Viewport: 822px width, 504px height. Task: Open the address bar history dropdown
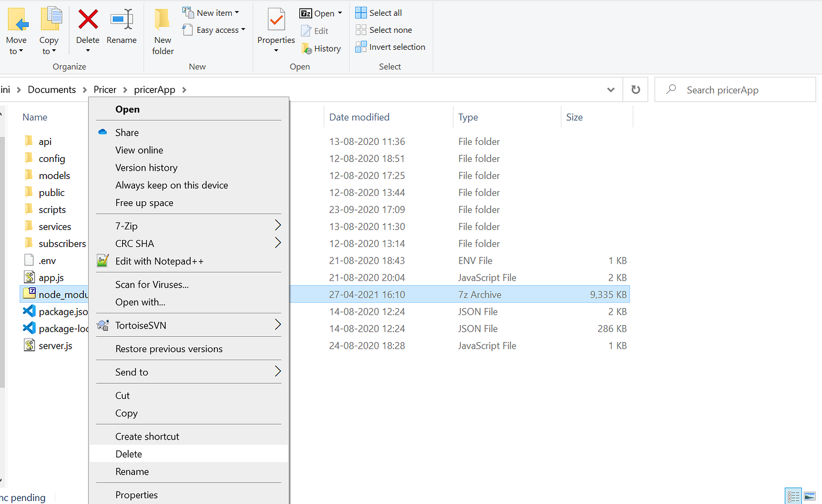(611, 89)
